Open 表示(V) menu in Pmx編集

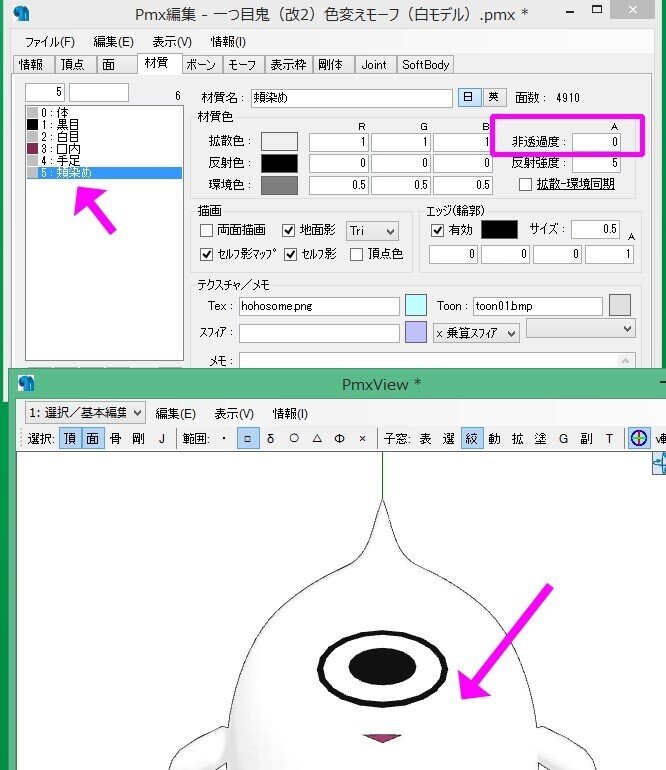point(172,42)
